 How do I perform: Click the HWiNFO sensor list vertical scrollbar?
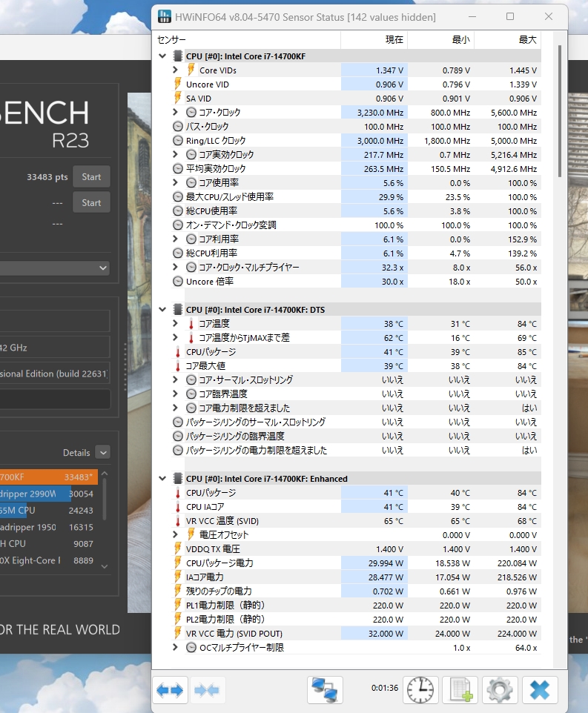559,111
